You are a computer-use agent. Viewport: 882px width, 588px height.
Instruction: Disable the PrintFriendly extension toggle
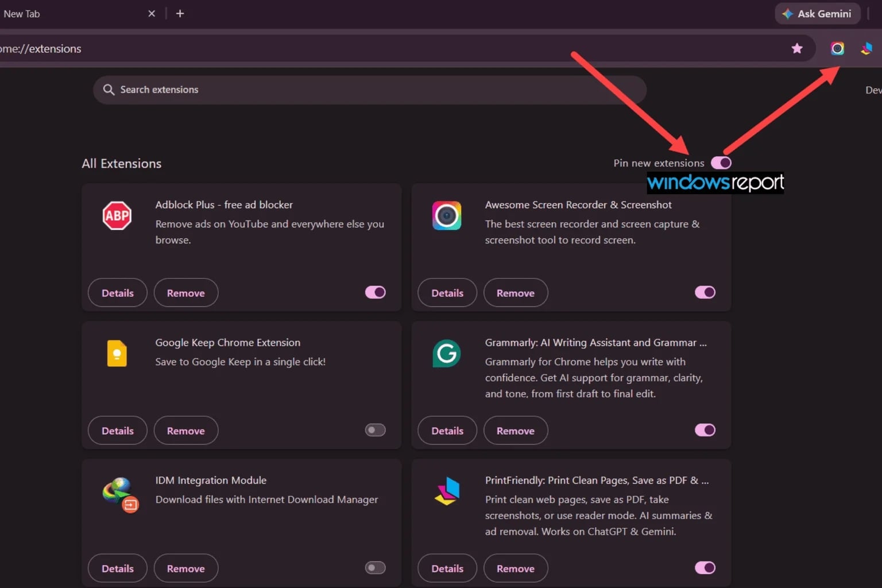[x=705, y=568]
